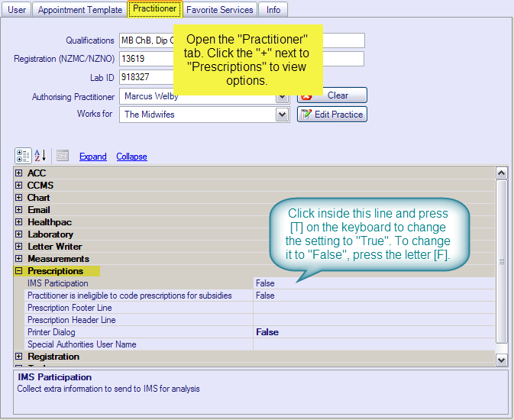Open the Info tab
Image resolution: width=514 pixels, height=420 pixels.
(273, 10)
